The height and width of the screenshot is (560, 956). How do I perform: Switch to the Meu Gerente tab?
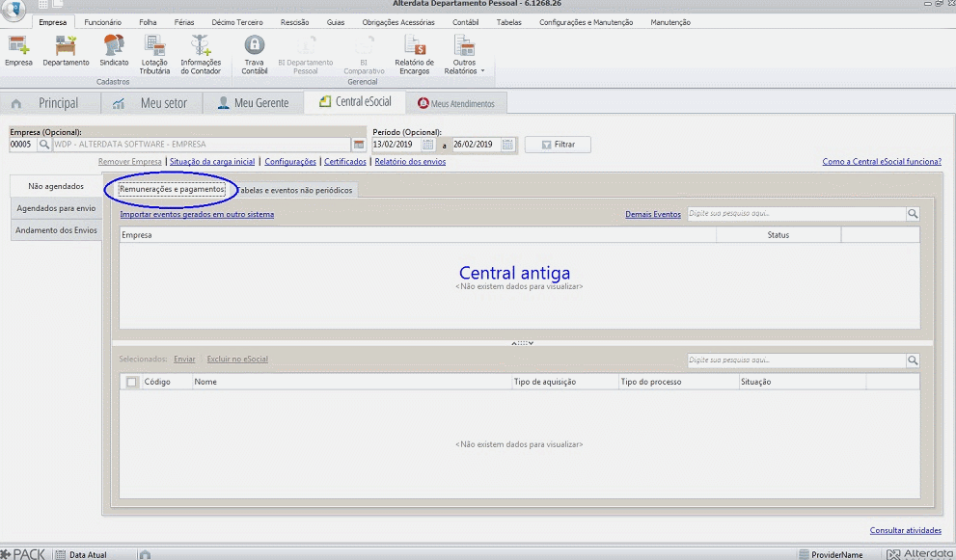pyautogui.click(x=253, y=103)
